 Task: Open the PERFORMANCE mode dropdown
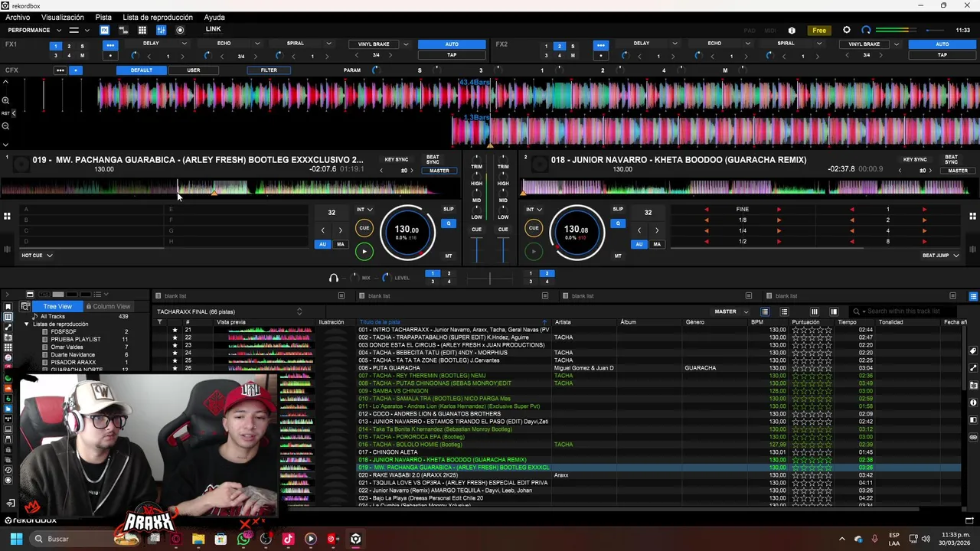[33, 30]
